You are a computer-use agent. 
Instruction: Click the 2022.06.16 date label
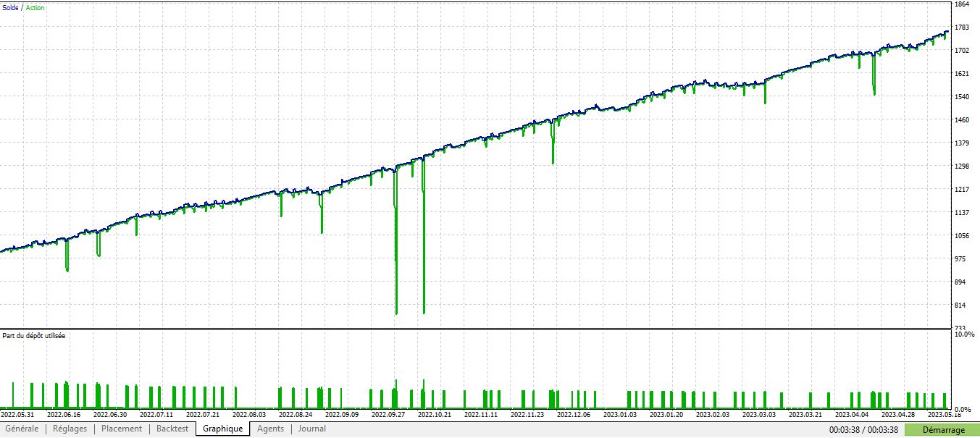(64, 416)
